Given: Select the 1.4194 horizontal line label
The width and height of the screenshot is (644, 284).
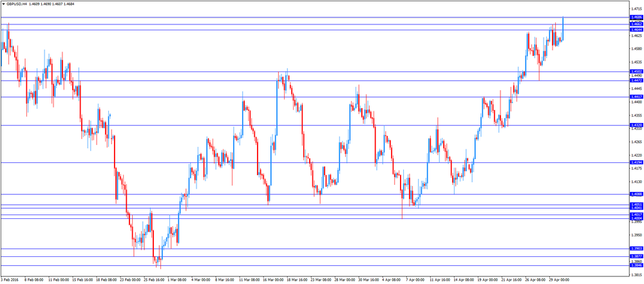Looking at the screenshot, I should pos(636,162).
